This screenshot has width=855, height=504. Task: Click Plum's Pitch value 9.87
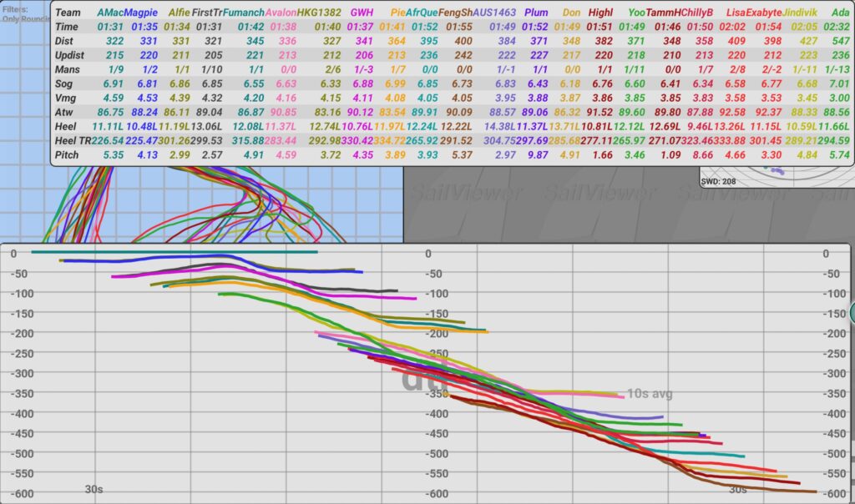coord(537,154)
